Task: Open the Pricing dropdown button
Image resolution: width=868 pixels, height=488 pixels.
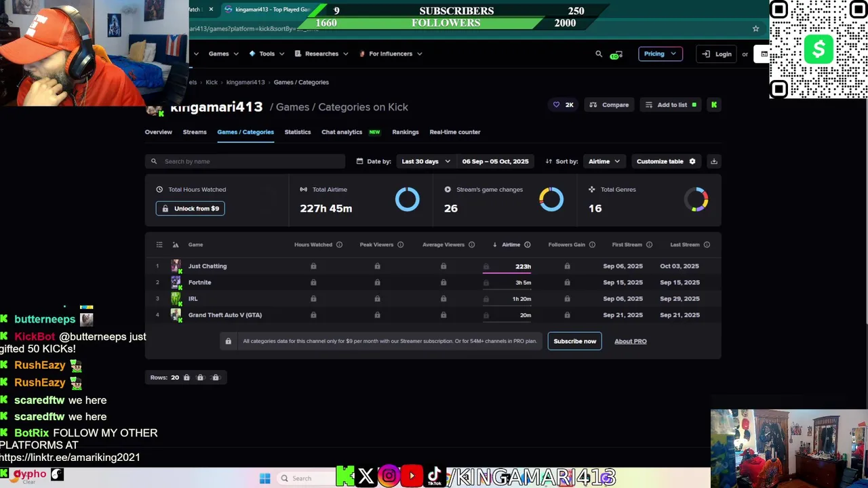Action: tap(660, 54)
